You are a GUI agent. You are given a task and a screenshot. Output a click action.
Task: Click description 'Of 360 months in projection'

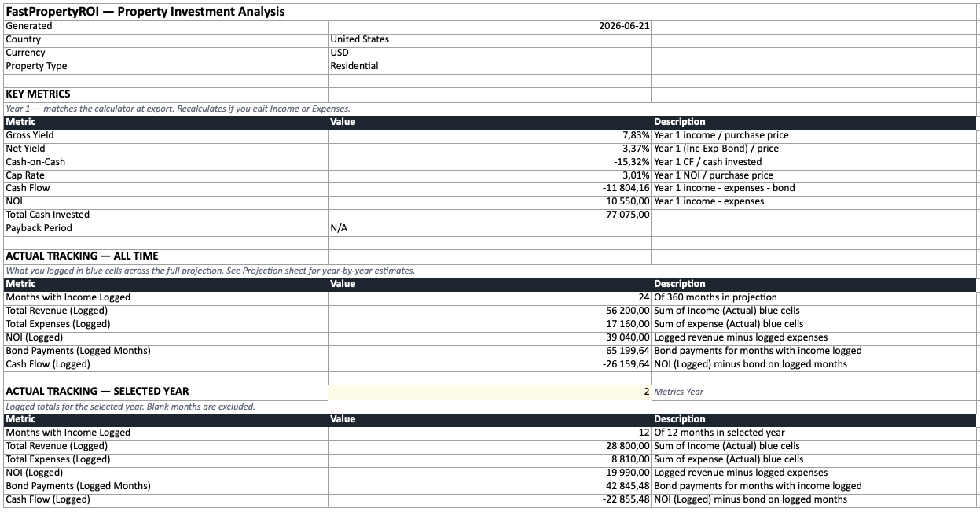coord(715,297)
